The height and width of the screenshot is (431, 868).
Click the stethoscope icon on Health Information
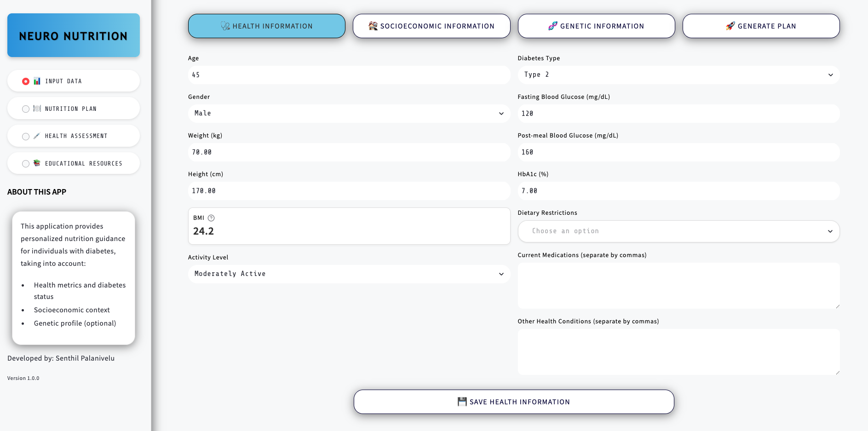(225, 26)
